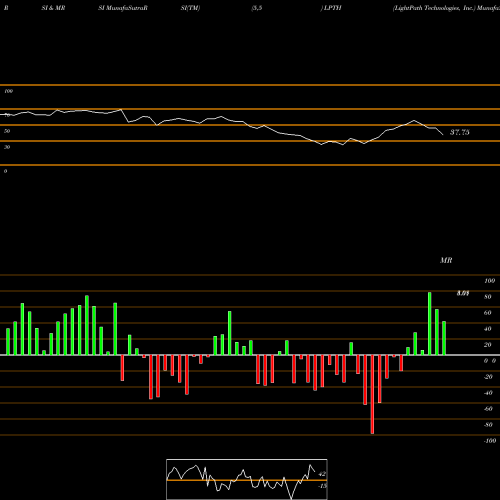
Task: Click the -15 value in the mini chart
Action: [x=322, y=486]
